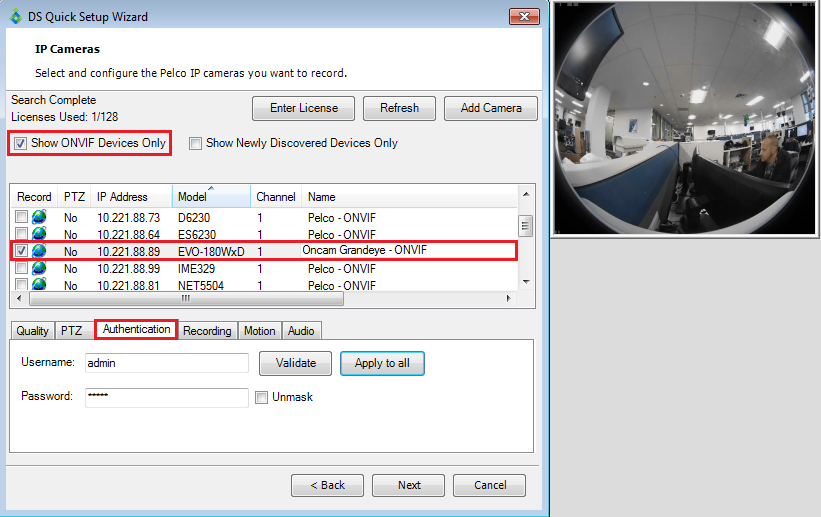Click the camera list scroll-down arrow

click(525, 285)
